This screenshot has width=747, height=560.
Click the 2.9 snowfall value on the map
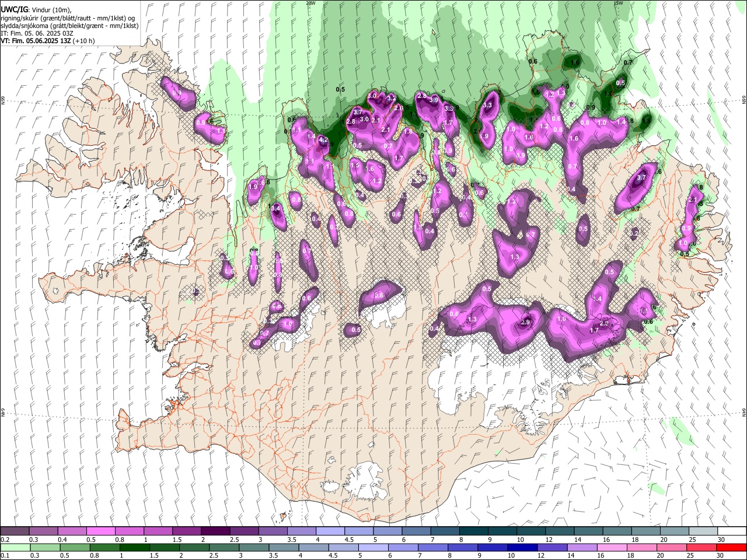click(525, 323)
